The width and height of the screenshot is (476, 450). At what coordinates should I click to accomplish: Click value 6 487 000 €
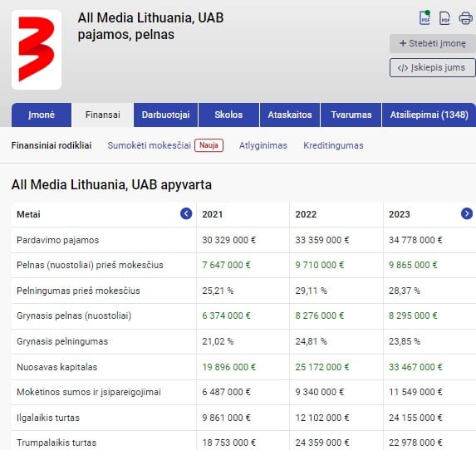[x=227, y=392]
